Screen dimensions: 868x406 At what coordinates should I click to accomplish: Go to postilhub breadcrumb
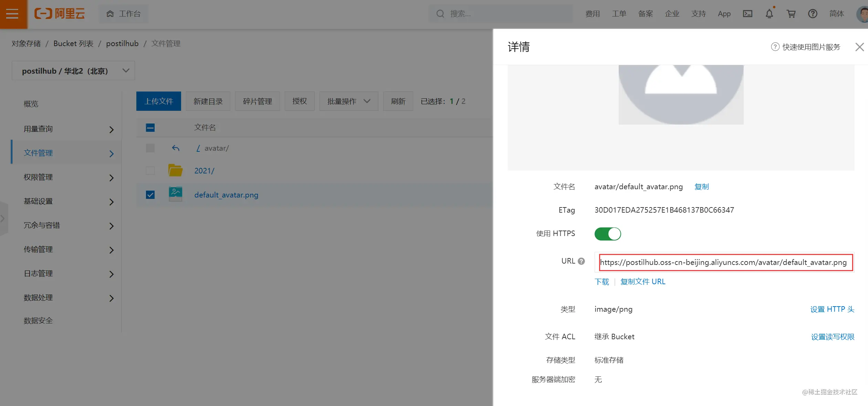click(x=122, y=44)
